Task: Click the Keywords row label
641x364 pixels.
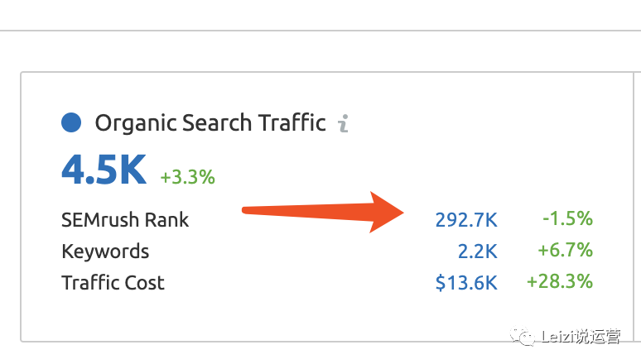Action: tap(105, 251)
